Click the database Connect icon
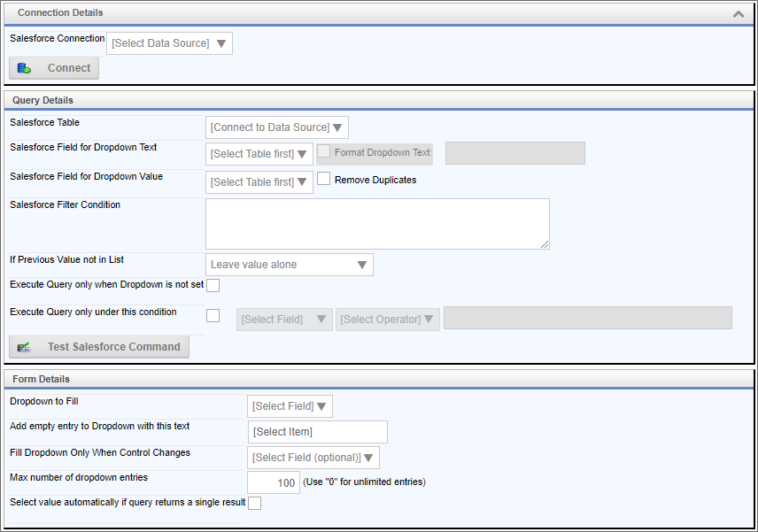The height and width of the screenshot is (532, 758). tap(24, 69)
